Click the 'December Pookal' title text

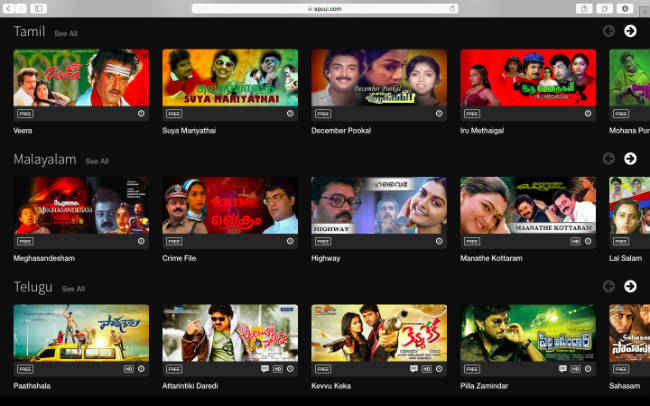[x=341, y=131]
